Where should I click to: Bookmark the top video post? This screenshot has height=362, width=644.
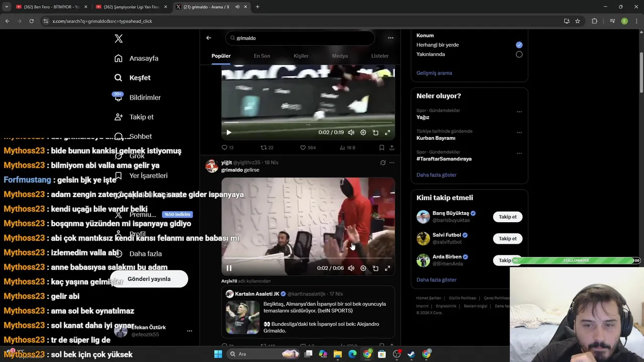pyautogui.click(x=382, y=147)
